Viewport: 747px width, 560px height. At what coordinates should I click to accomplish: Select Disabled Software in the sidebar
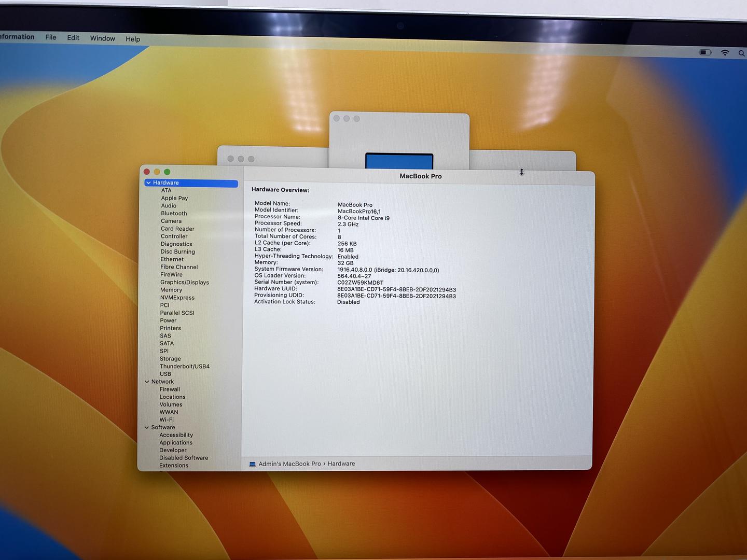click(x=184, y=458)
